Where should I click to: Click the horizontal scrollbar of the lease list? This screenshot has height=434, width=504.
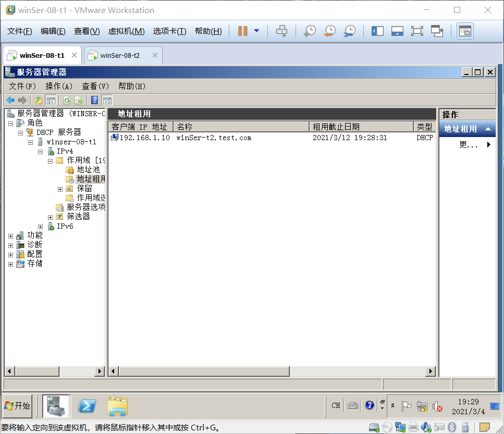point(204,371)
